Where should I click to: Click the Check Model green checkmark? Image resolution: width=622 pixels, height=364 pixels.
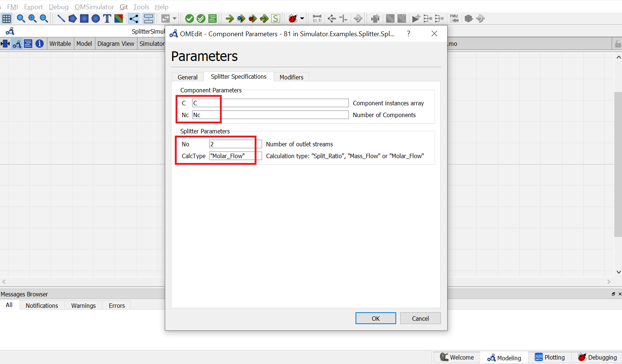pyautogui.click(x=190, y=18)
